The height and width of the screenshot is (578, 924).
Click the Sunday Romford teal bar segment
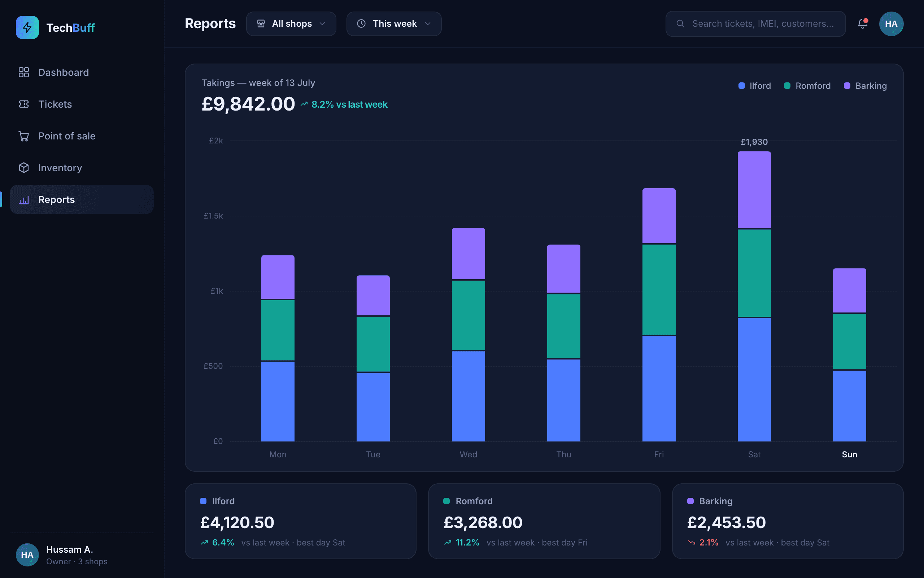click(x=849, y=342)
